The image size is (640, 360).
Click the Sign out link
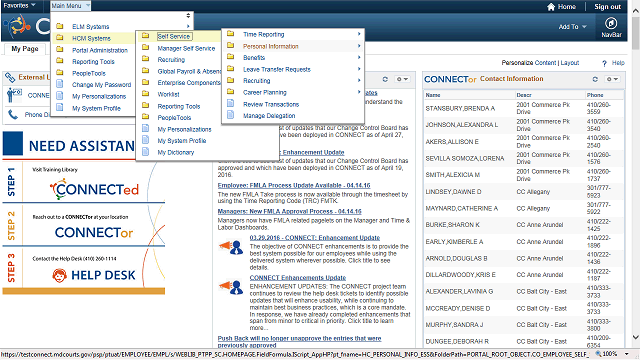pos(607,7)
